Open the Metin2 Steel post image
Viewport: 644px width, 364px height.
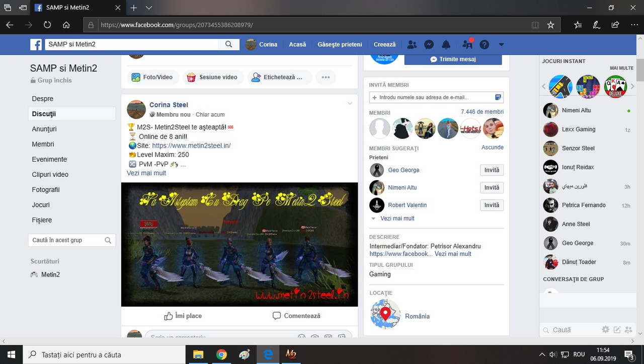239,244
